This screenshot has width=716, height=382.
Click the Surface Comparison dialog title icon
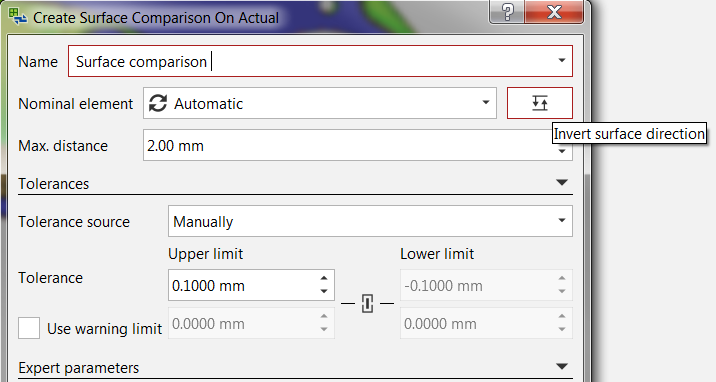(x=17, y=16)
